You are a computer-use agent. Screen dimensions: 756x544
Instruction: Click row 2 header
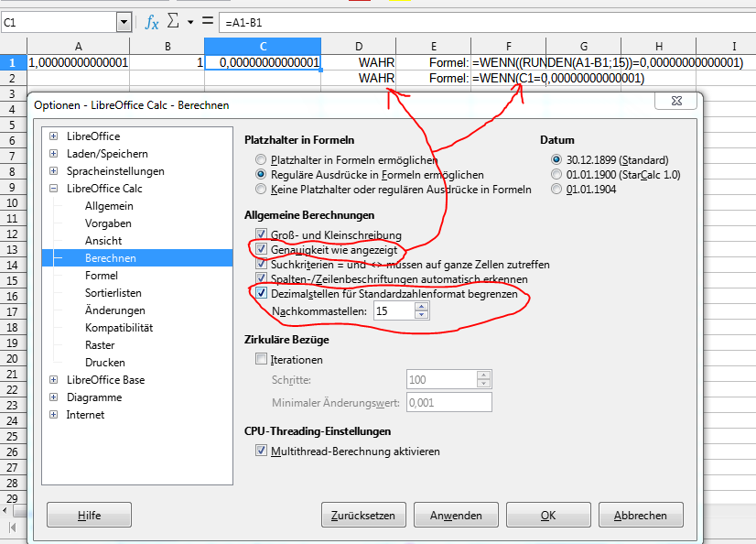[x=13, y=78]
